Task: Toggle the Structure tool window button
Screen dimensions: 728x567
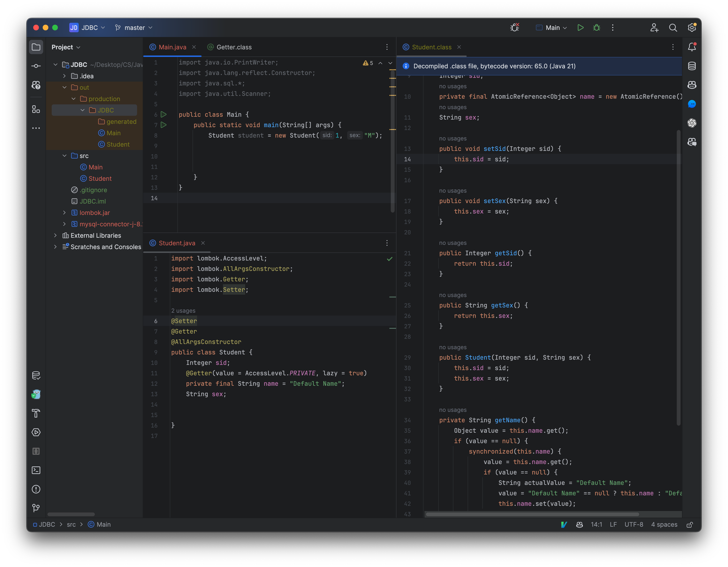Action: 36,109
